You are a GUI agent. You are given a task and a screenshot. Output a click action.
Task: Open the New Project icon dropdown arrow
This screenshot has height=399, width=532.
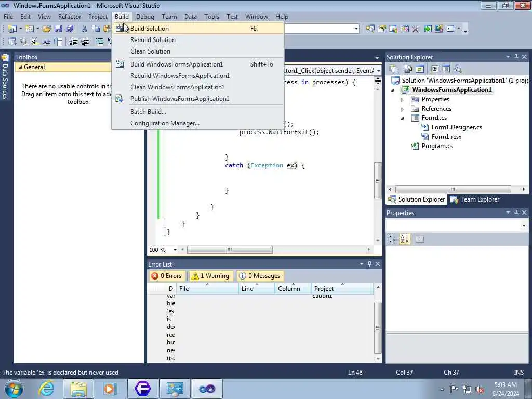[x=20, y=29]
